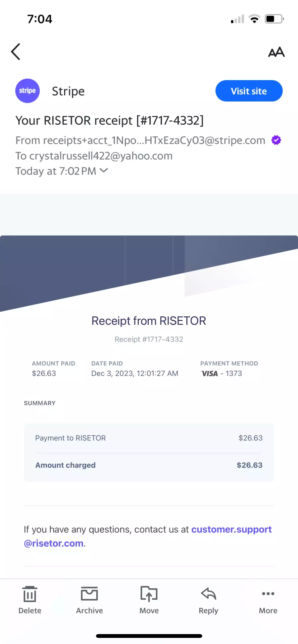Tap recipient crystalrussell422@yahoo.com
The image size is (298, 644).
94,156
